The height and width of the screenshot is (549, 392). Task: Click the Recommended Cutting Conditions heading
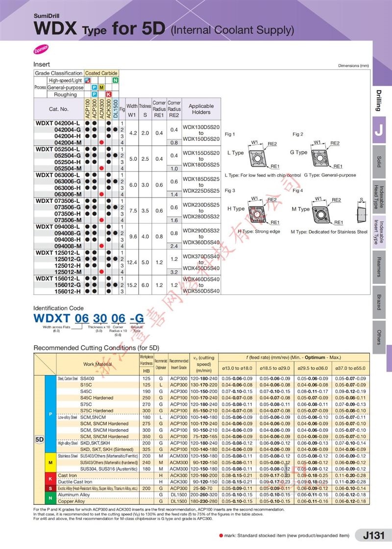(96, 348)
